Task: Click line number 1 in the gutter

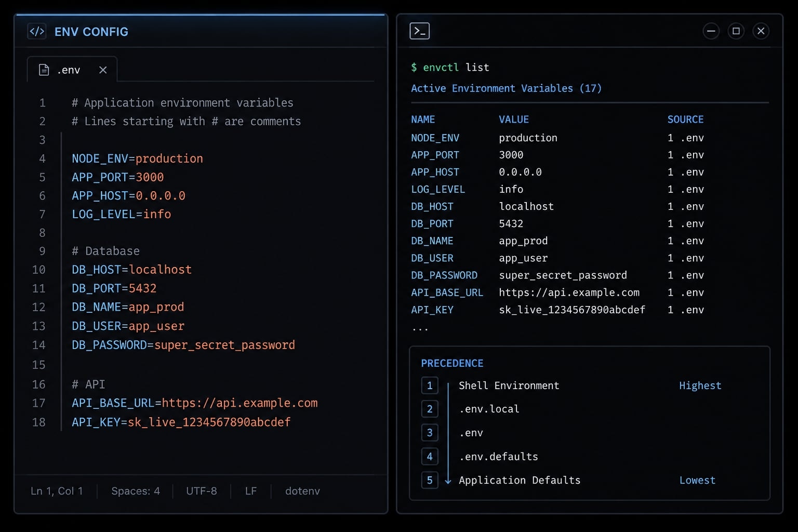Action: (x=43, y=103)
